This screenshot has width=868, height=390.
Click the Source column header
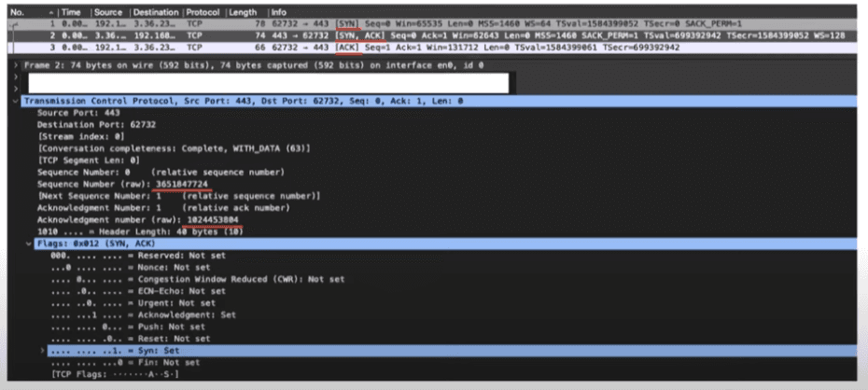point(110,12)
